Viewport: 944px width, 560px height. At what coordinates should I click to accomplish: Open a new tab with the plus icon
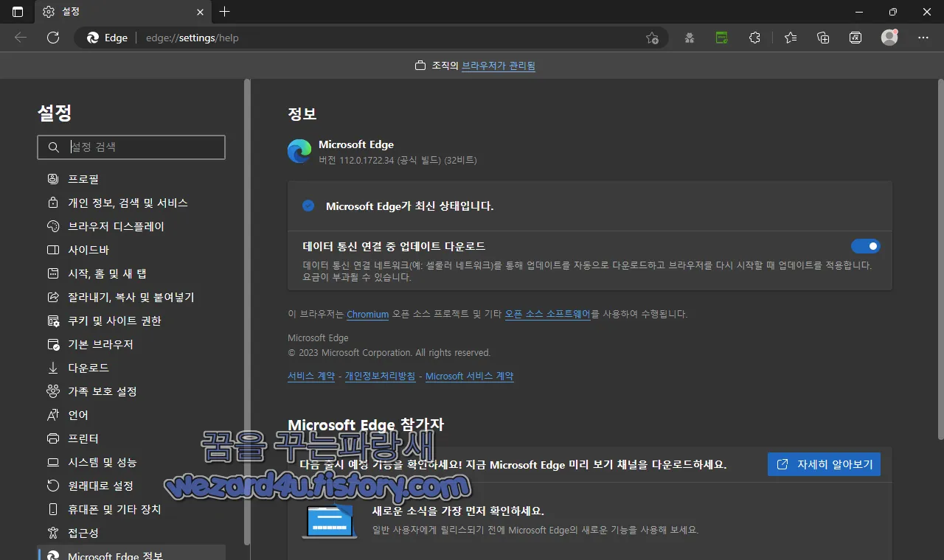pos(225,12)
